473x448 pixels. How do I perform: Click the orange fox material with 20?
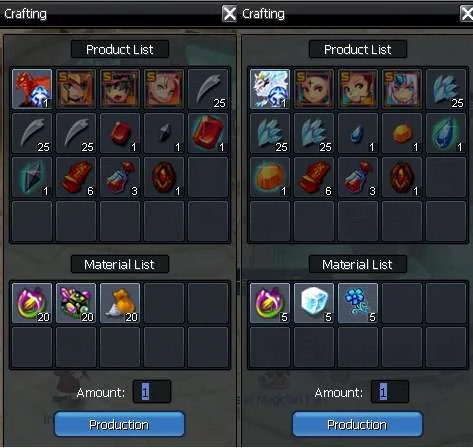(120, 303)
